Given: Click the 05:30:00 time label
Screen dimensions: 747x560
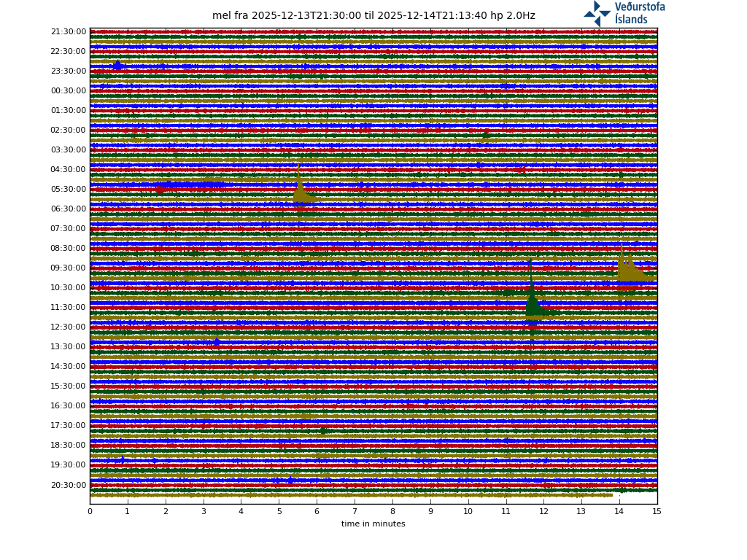Looking at the screenshot, I should [69, 190].
